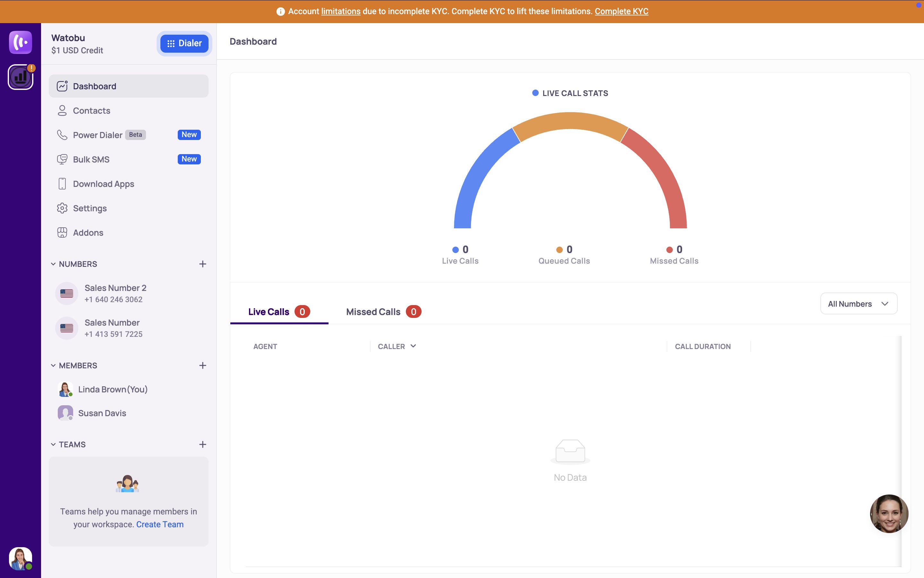Screen dimensions: 924x578
Task: Click the Dashboard page title
Action: [253, 41]
